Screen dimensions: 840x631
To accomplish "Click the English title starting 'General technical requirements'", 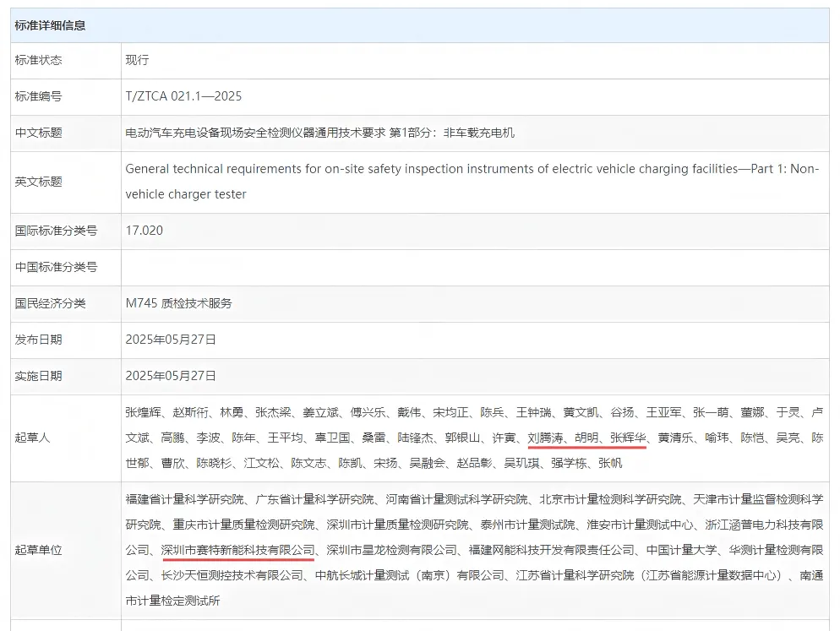I will 472,182.
